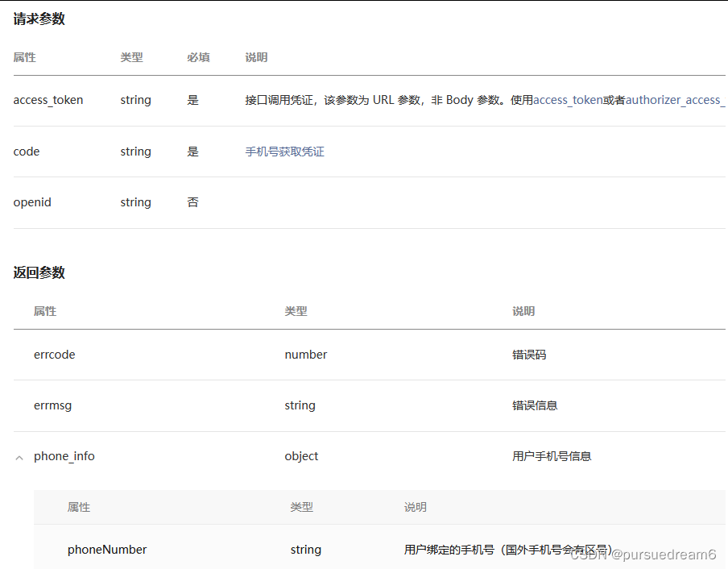The width and height of the screenshot is (728, 569).
Task: Click the errcode property name
Action: (x=54, y=355)
